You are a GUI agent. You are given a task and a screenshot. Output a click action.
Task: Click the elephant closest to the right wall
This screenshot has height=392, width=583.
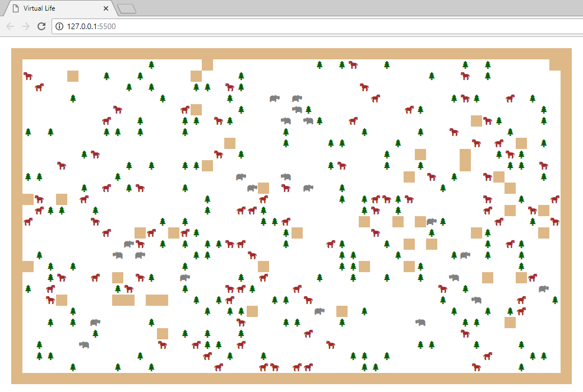tap(543, 289)
